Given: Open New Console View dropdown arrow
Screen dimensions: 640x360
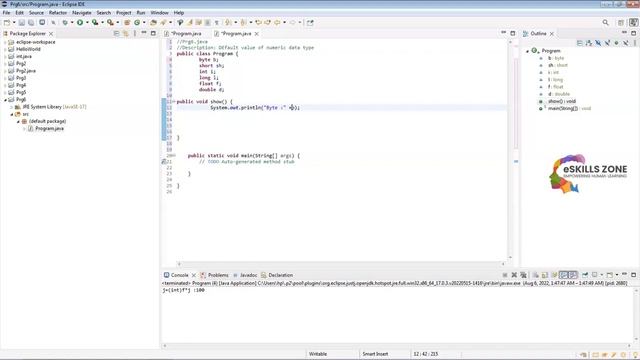Looking at the screenshot, I should 617,275.
